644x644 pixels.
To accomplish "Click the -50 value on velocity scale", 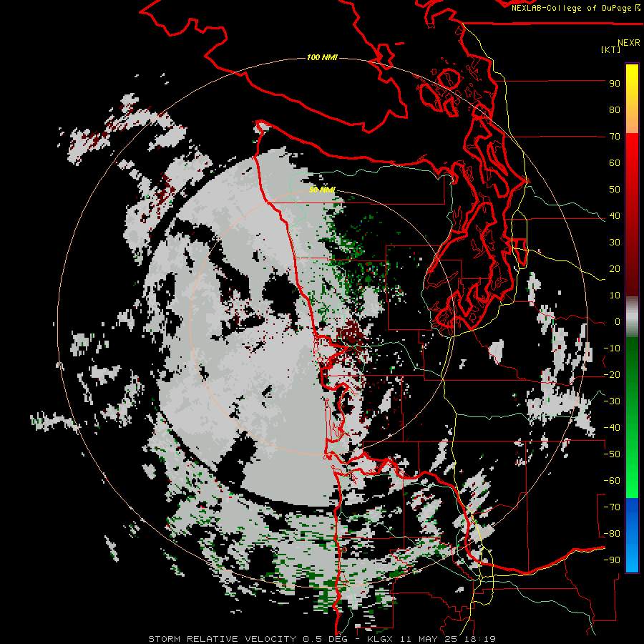I will click(x=612, y=454).
